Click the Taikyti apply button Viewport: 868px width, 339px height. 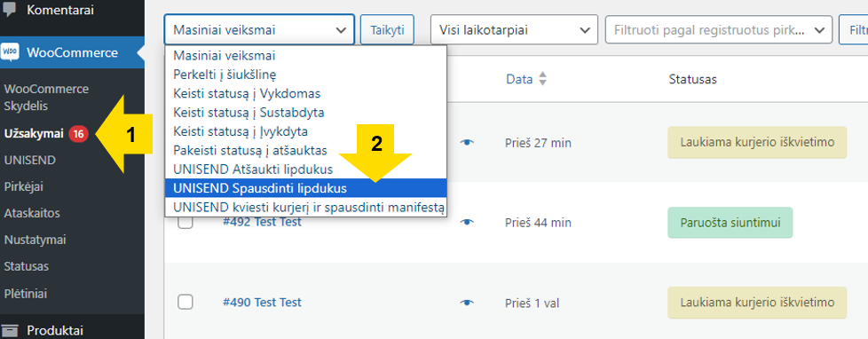point(388,29)
